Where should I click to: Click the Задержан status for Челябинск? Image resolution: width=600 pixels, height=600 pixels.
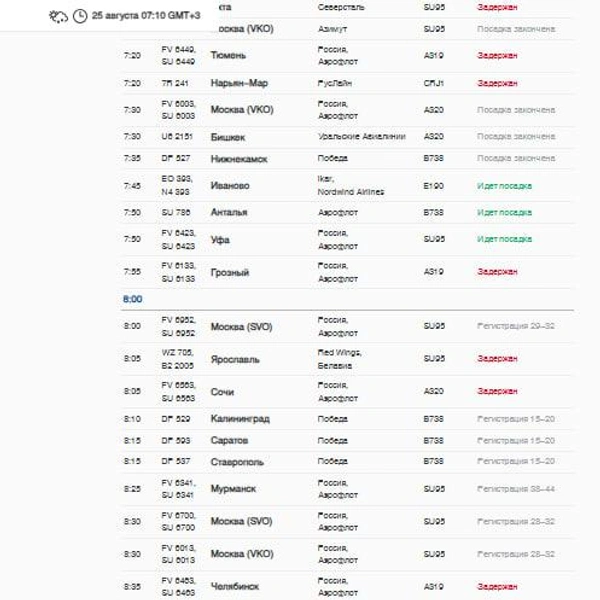pyautogui.click(x=497, y=587)
